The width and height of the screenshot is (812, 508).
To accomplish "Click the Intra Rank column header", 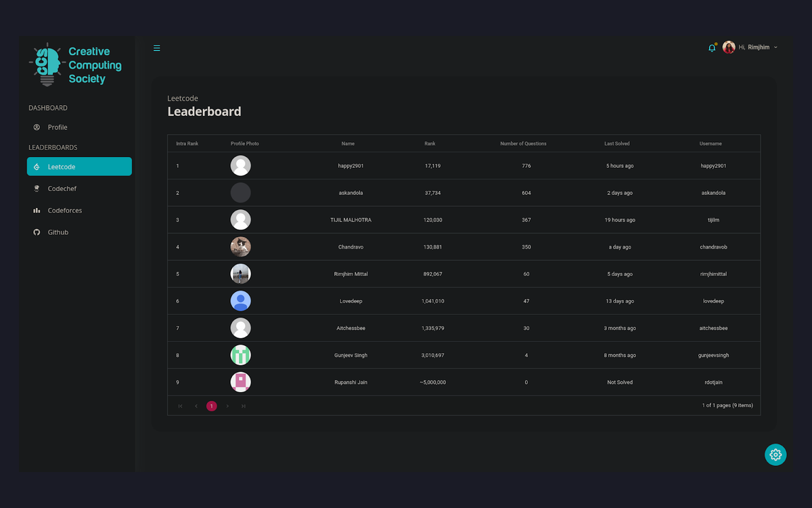I will tap(187, 144).
